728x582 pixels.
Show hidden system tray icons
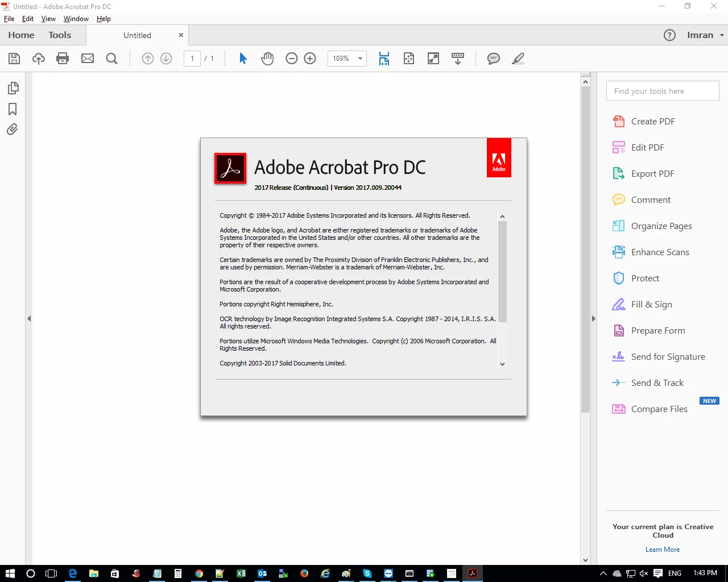[x=603, y=573]
